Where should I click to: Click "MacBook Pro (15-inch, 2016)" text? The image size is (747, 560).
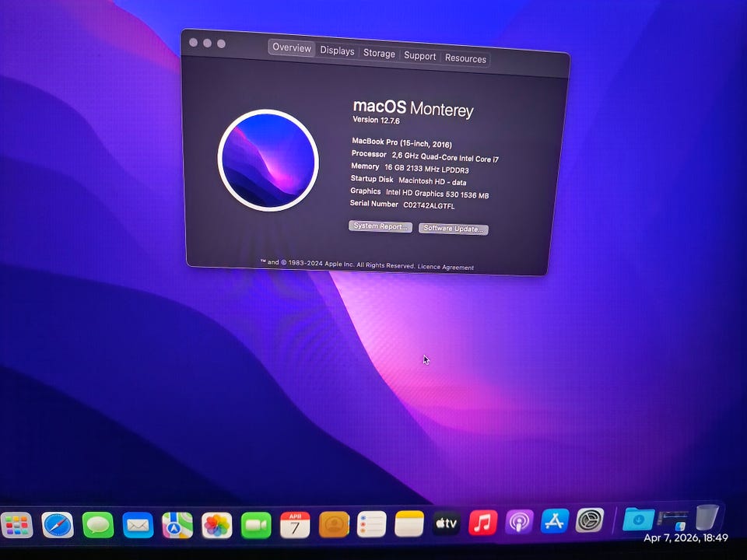click(402, 143)
